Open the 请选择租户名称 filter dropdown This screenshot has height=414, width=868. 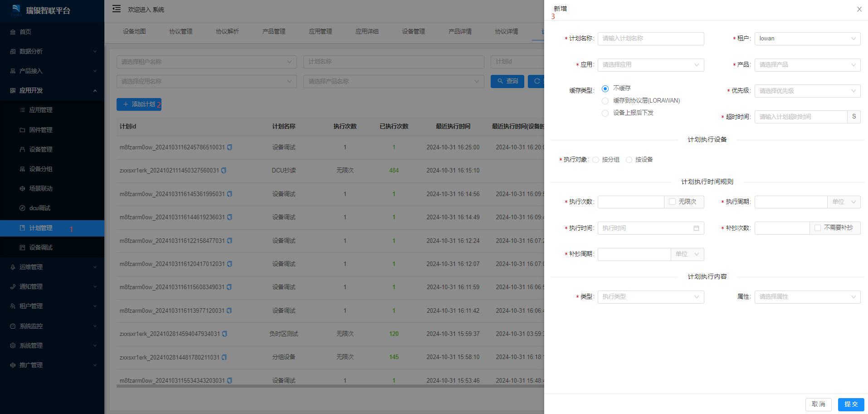(x=206, y=62)
